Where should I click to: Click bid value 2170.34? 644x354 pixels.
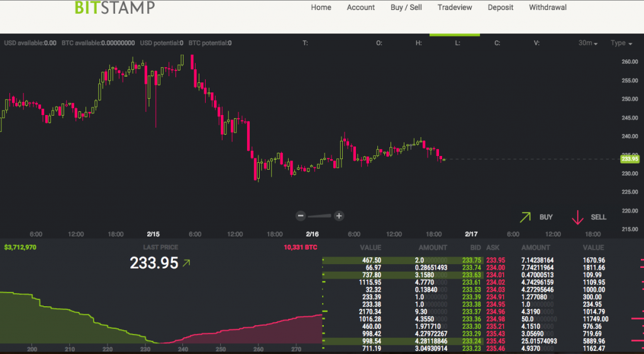[x=370, y=312]
